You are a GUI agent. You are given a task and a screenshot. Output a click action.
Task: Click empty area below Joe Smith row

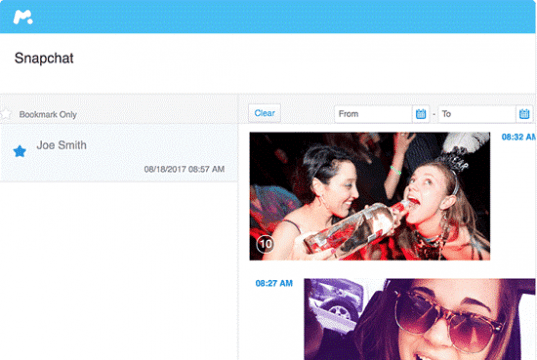click(119, 271)
